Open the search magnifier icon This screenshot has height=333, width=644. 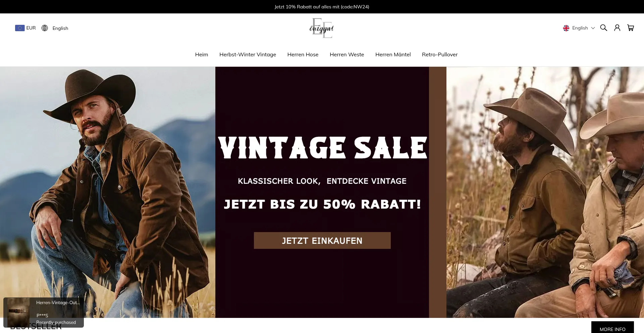pyautogui.click(x=603, y=28)
